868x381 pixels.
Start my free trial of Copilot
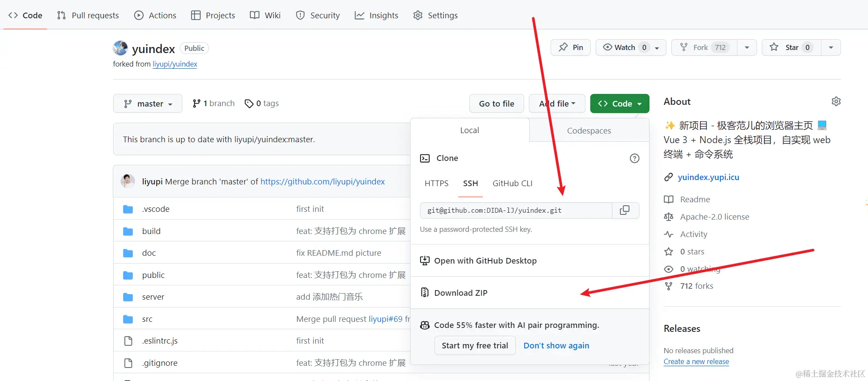tap(475, 345)
